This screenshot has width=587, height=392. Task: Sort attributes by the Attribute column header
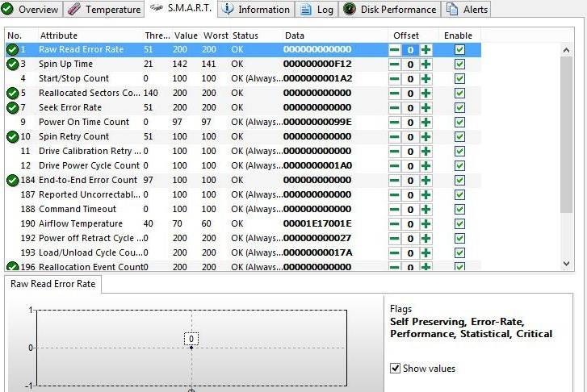59,35
